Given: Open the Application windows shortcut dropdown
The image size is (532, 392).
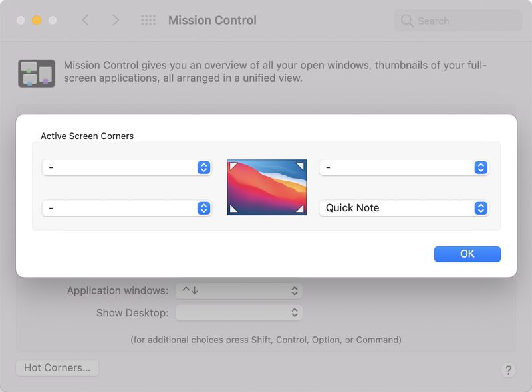Looking at the screenshot, I should pyautogui.click(x=239, y=290).
